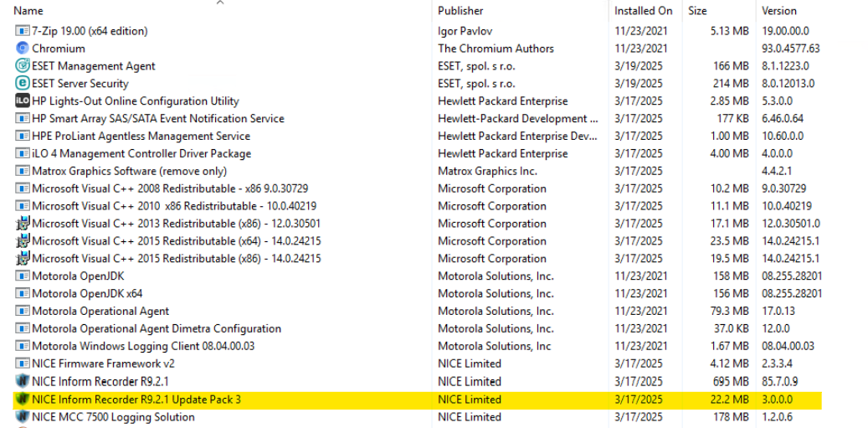Viewport: 868px width, 428px height.
Task: Click the Visual C++ 2010 x86 Redistributable icon
Action: click(23, 207)
